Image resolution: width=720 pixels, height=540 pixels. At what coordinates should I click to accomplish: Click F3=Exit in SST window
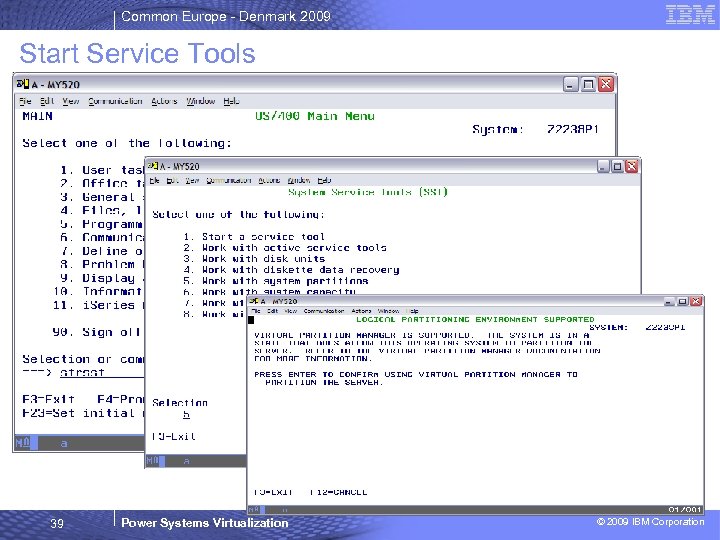(x=174, y=436)
